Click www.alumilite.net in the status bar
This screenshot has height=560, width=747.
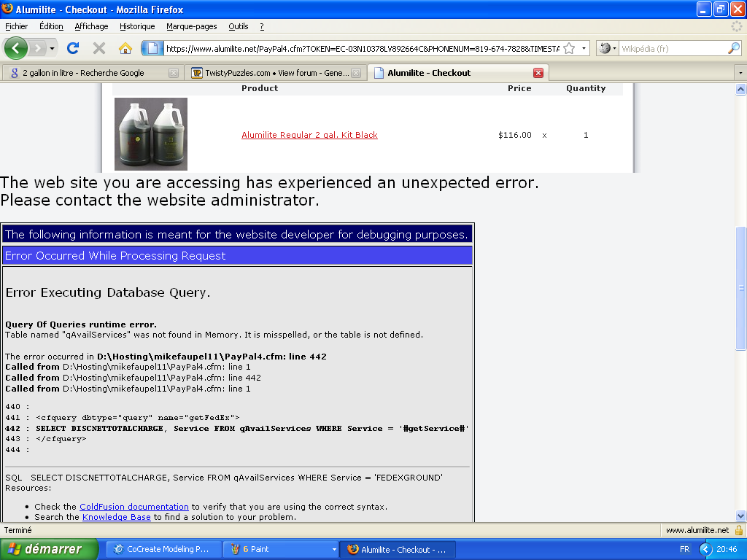click(697, 530)
